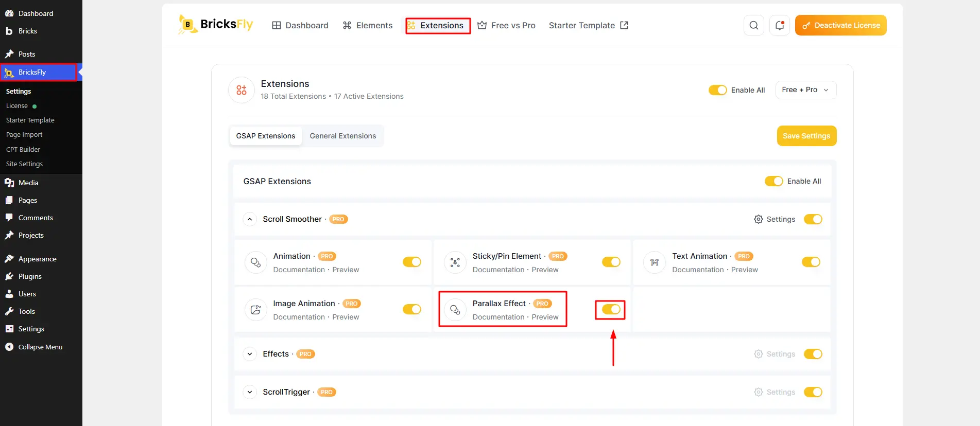Click the Sticky/Pin Element extension icon

click(455, 262)
